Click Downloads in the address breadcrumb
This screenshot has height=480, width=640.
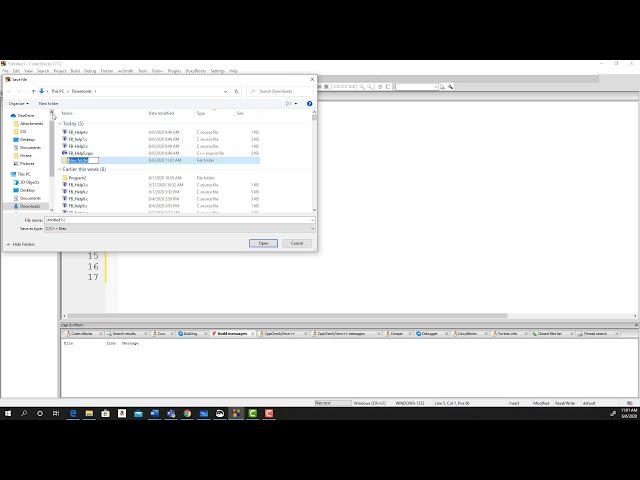pyautogui.click(x=82, y=91)
